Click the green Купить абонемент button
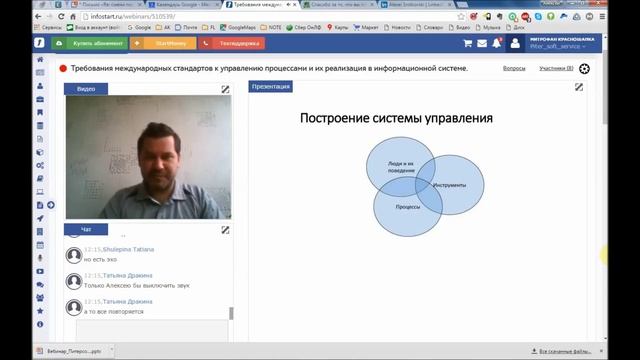The image size is (640, 360). [90, 43]
